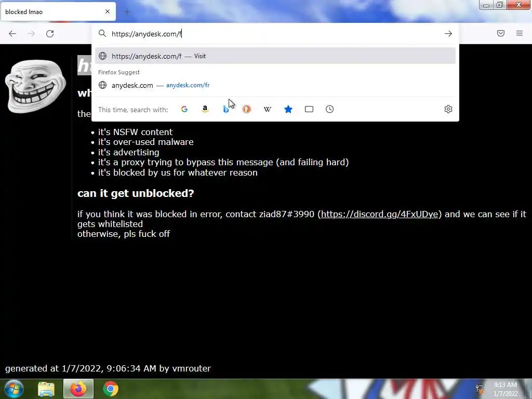Open the Pocket save icon
532x399 pixels.
tap(501, 33)
